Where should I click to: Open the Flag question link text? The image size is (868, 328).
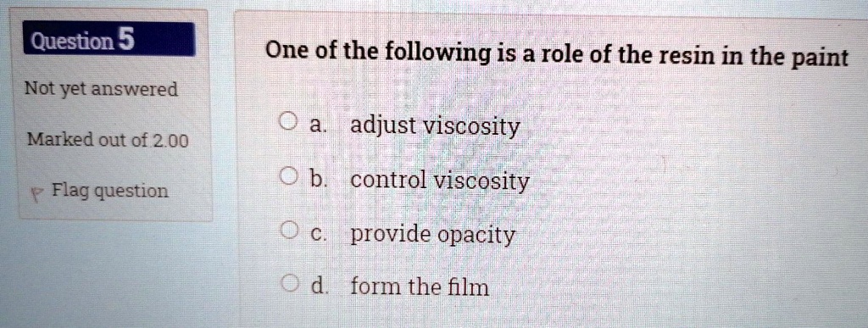click(110, 192)
